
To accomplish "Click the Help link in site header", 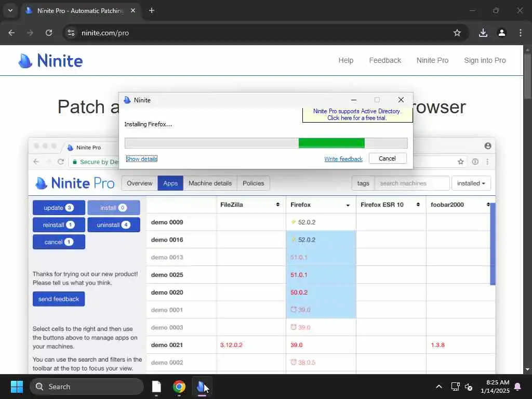I will (x=345, y=60).
